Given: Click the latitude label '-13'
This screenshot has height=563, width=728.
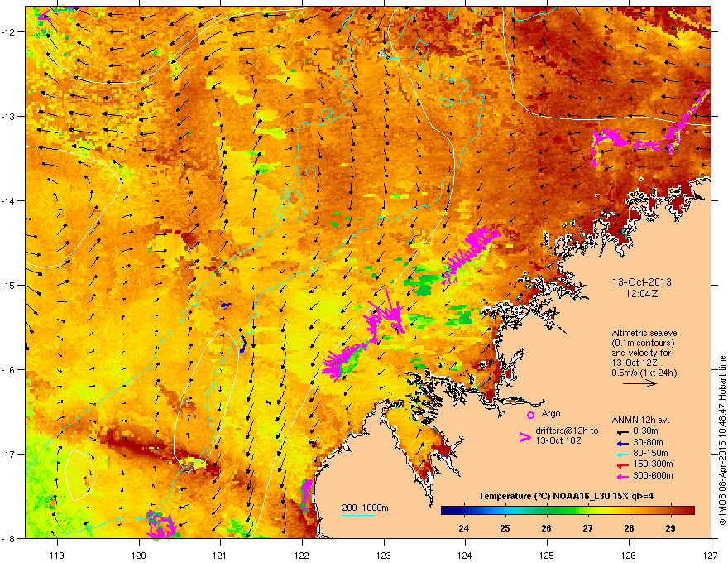Looking at the screenshot, I should [9, 117].
